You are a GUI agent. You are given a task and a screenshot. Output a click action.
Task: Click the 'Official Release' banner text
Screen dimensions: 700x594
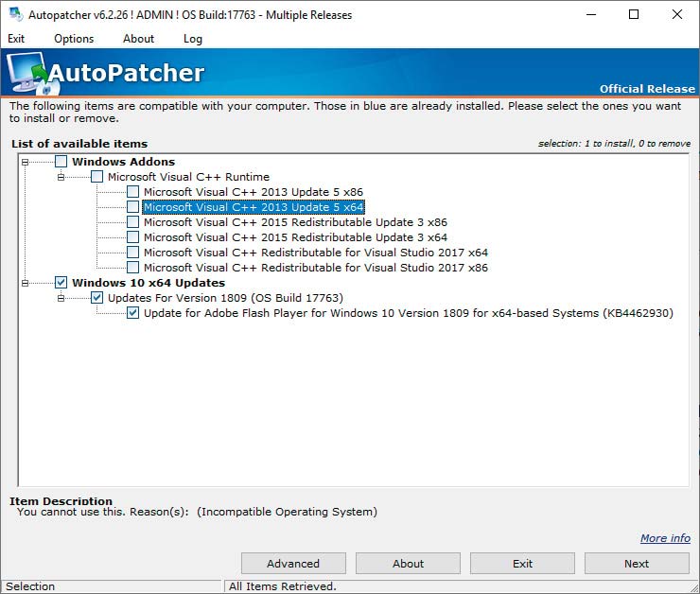point(647,89)
